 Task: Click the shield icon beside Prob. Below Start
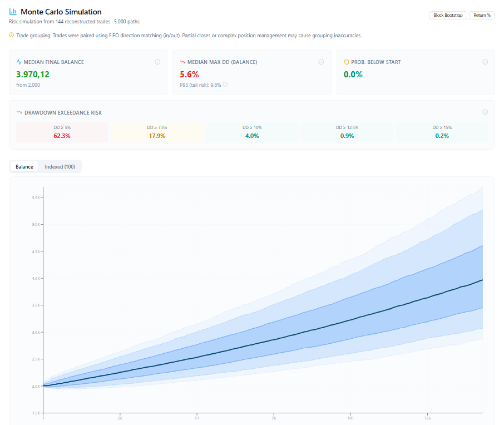coord(347,62)
